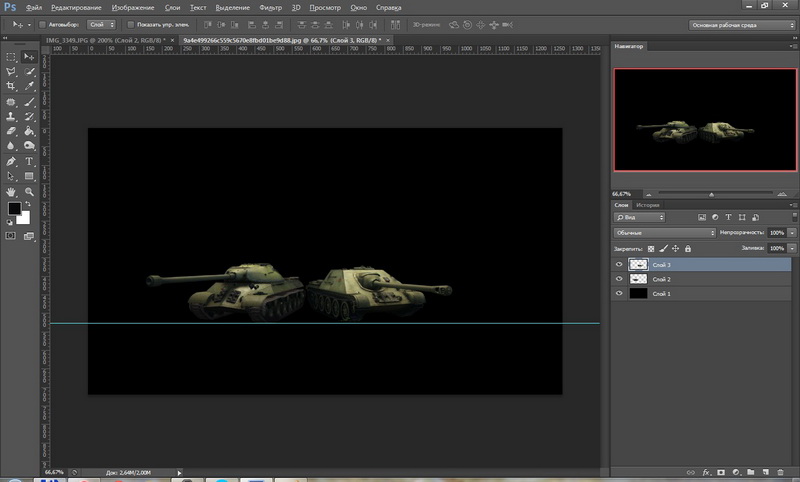This screenshot has height=482, width=800.
Task: Select the Crop tool
Action: point(11,87)
